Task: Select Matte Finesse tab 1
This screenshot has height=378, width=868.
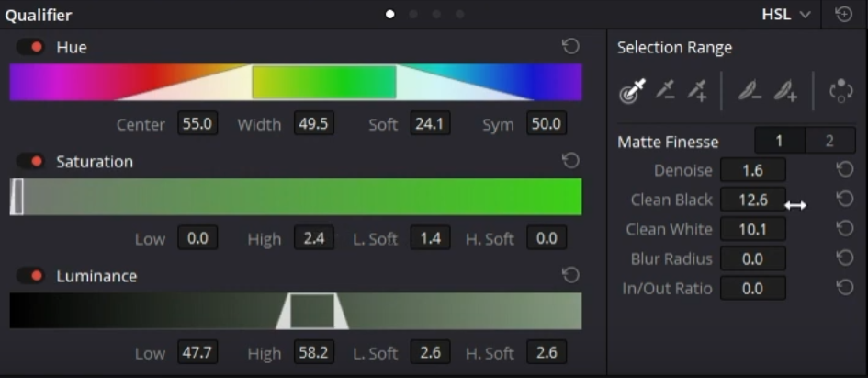Action: pyautogui.click(x=779, y=141)
